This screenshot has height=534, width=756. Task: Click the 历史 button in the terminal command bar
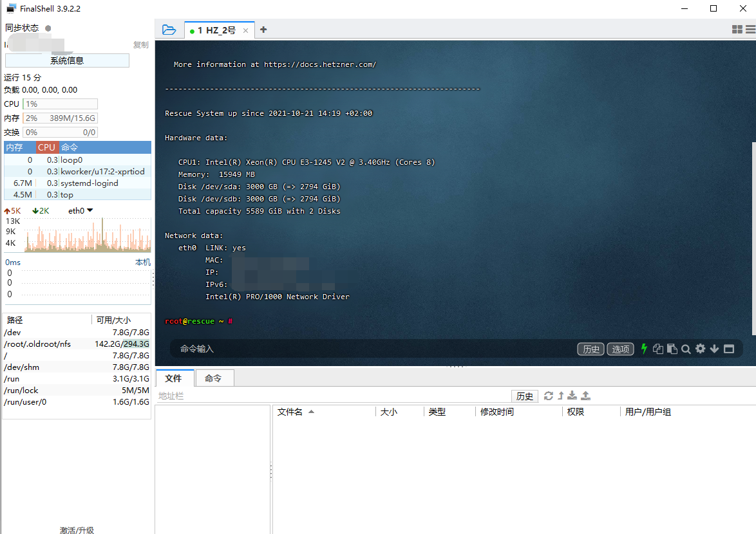pos(591,349)
